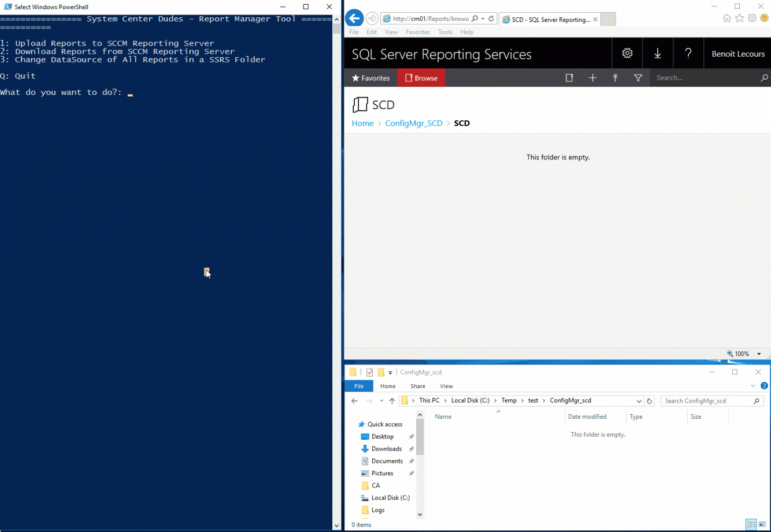Viewport: 771px width, 532px height.
Task: Open the IE address bar dropdown
Action: click(483, 18)
